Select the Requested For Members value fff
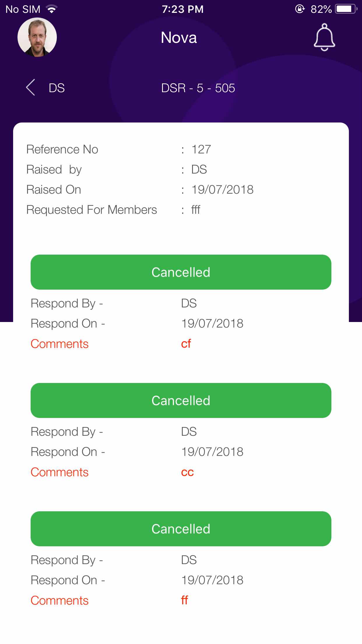Image resolution: width=362 pixels, height=644 pixels. (x=196, y=210)
